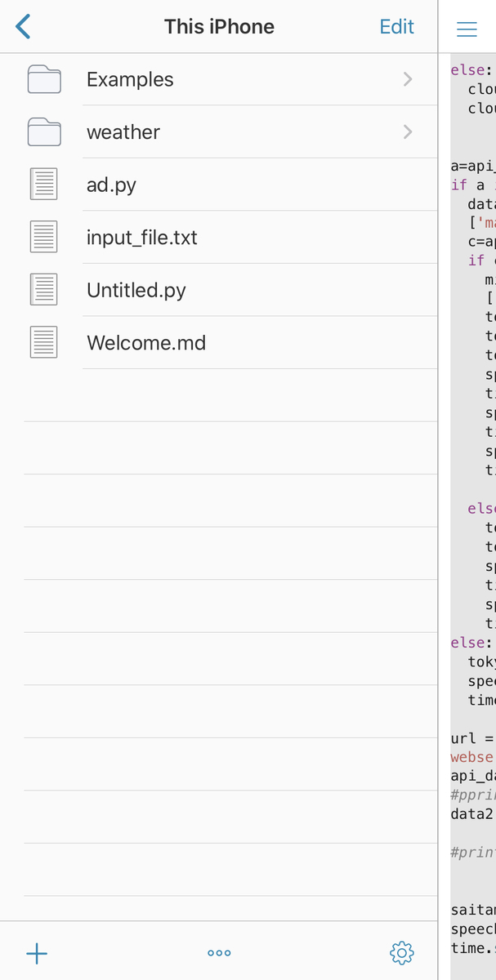Open the hamburger menu above the code editor
The width and height of the screenshot is (496, 980).
click(467, 28)
